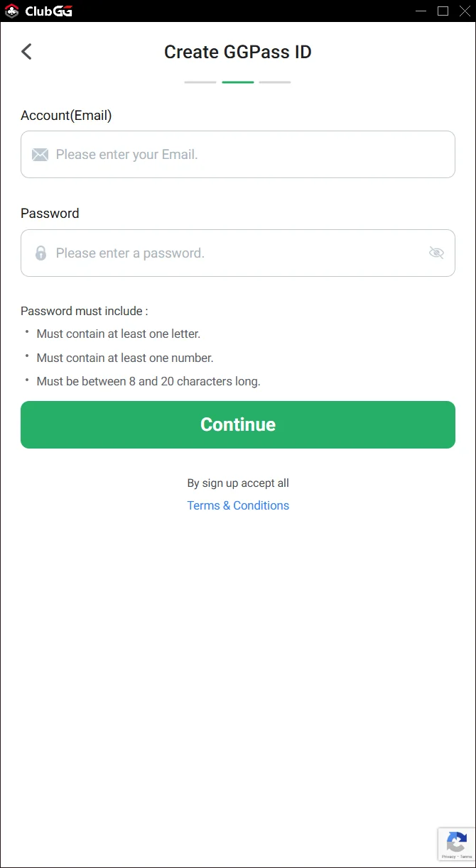The height and width of the screenshot is (868, 476).
Task: Maximize the ClubGG window
Action: coord(443,11)
